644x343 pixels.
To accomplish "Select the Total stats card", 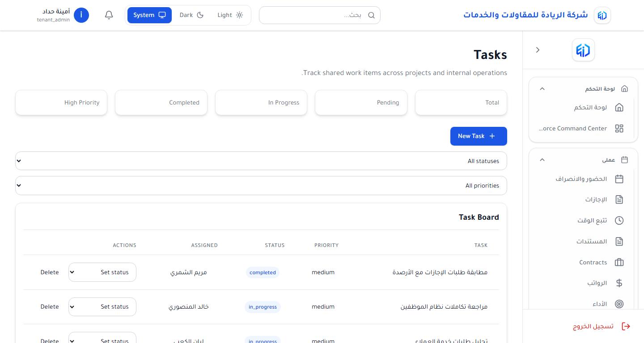I will click(x=461, y=103).
